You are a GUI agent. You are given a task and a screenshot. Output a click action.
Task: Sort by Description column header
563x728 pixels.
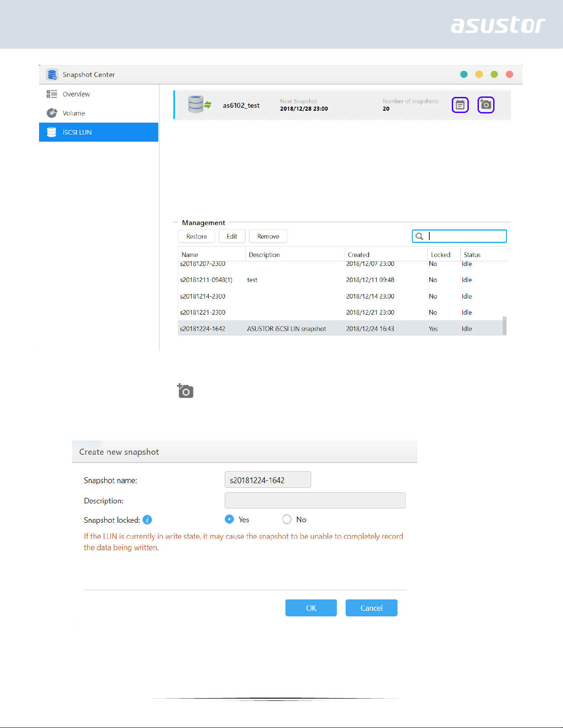pyautogui.click(x=295, y=254)
